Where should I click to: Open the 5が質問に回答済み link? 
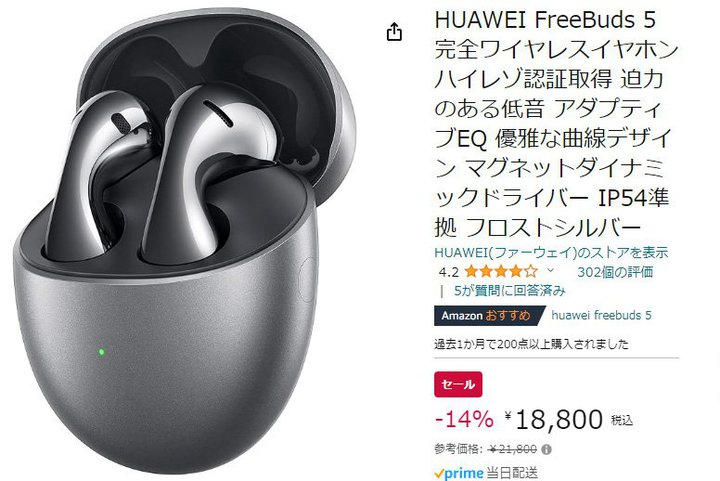point(509,291)
